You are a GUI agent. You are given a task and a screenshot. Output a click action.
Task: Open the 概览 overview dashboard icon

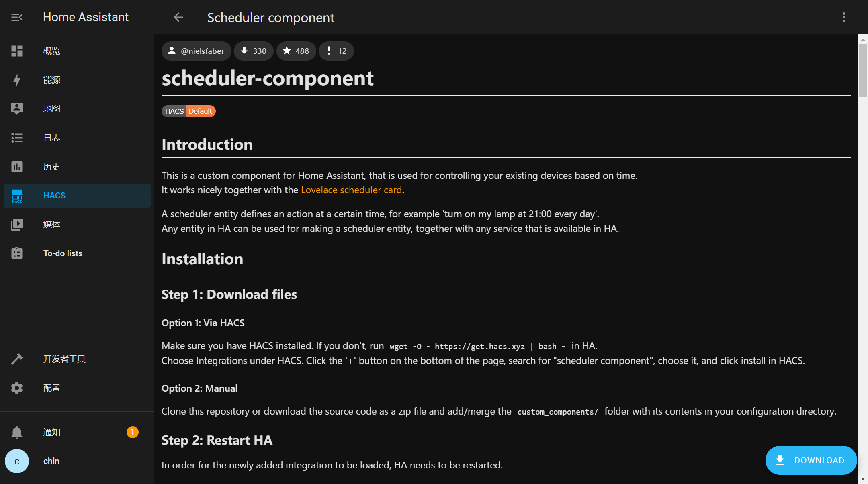[x=17, y=51]
